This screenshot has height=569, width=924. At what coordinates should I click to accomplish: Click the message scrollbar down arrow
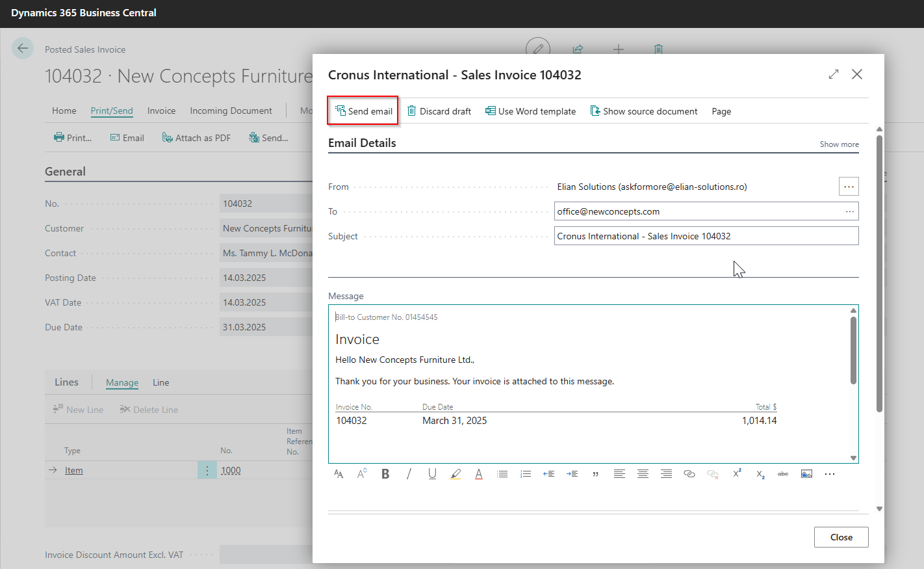point(853,458)
